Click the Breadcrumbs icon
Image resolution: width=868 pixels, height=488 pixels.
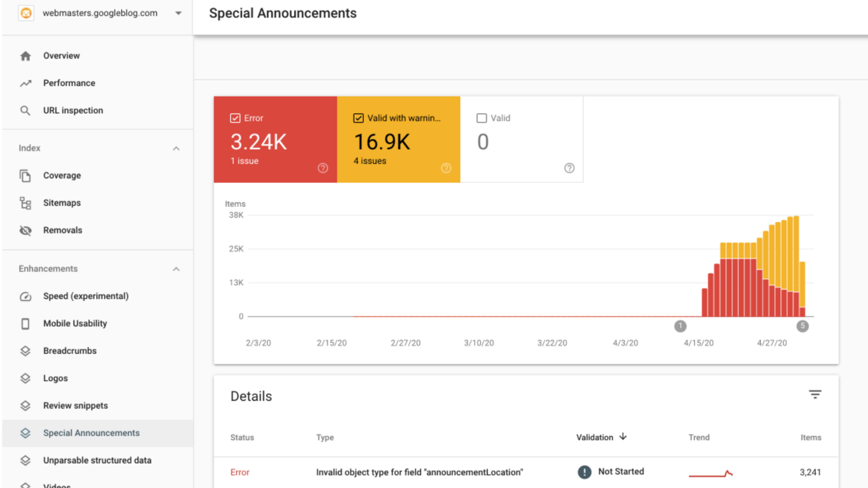pyautogui.click(x=25, y=350)
